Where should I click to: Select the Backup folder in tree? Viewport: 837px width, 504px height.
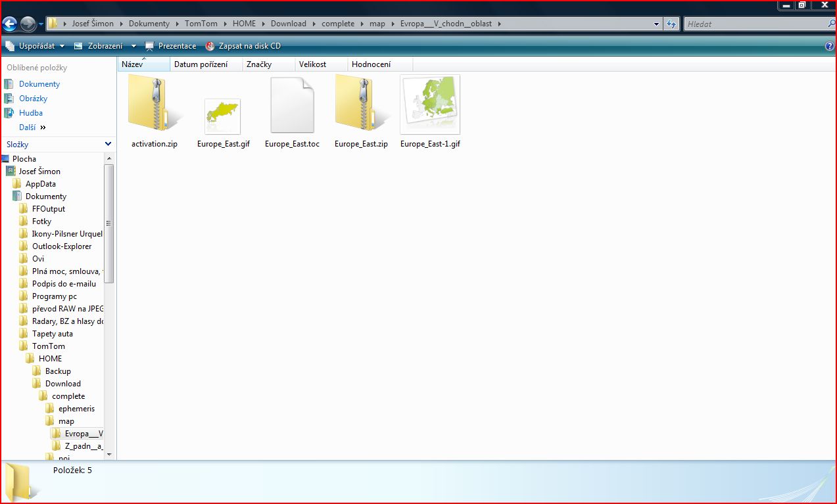[x=58, y=371]
